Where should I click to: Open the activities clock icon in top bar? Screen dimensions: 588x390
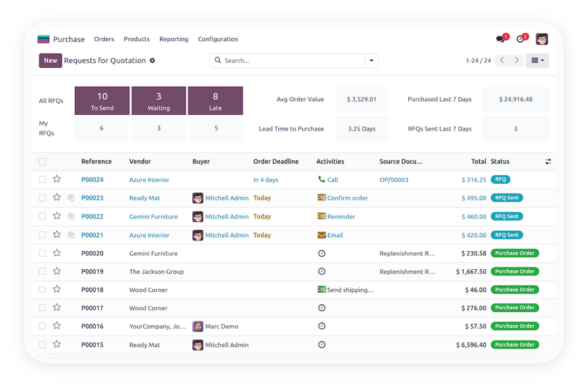click(520, 39)
